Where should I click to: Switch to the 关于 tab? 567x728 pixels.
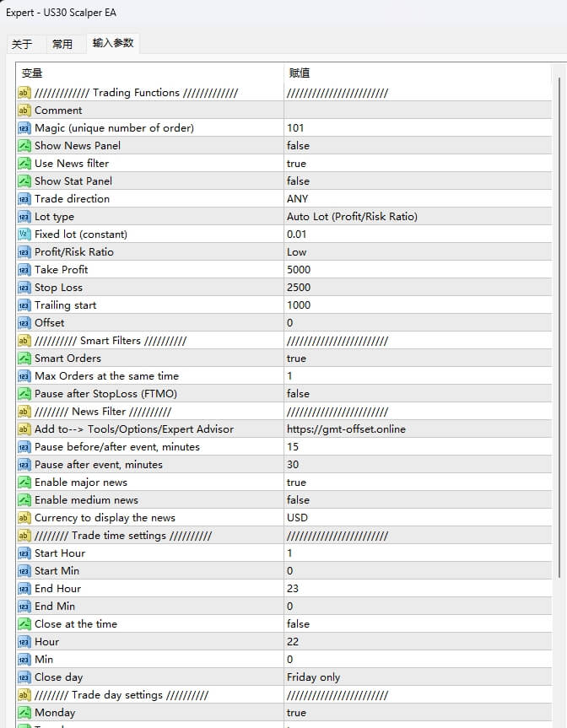22,44
